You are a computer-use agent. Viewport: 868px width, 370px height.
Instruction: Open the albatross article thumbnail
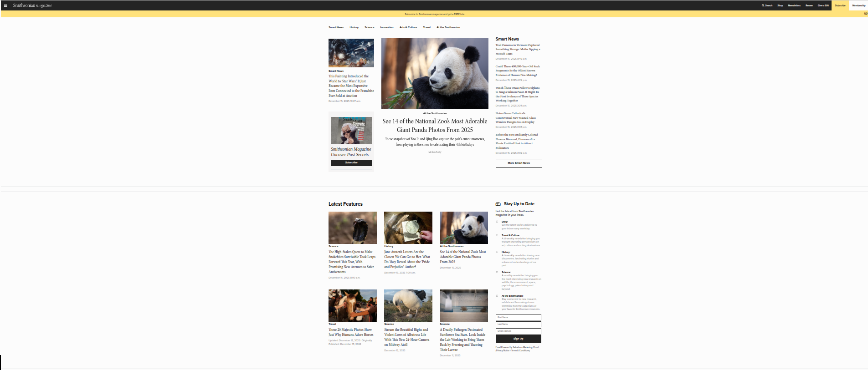[x=408, y=305]
